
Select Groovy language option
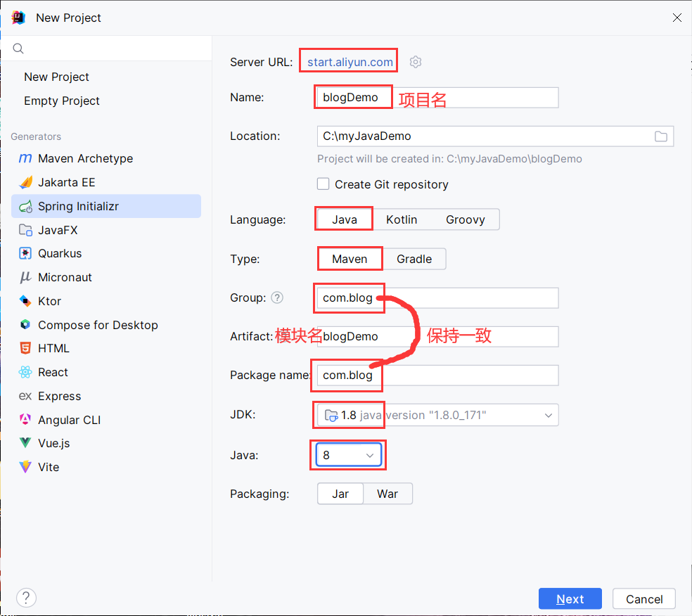click(465, 219)
